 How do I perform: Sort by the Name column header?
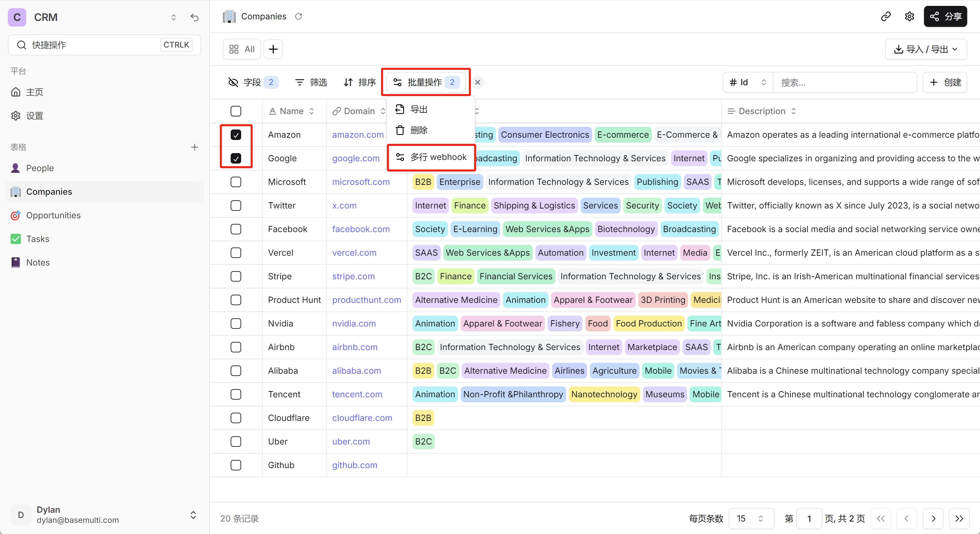coord(292,111)
